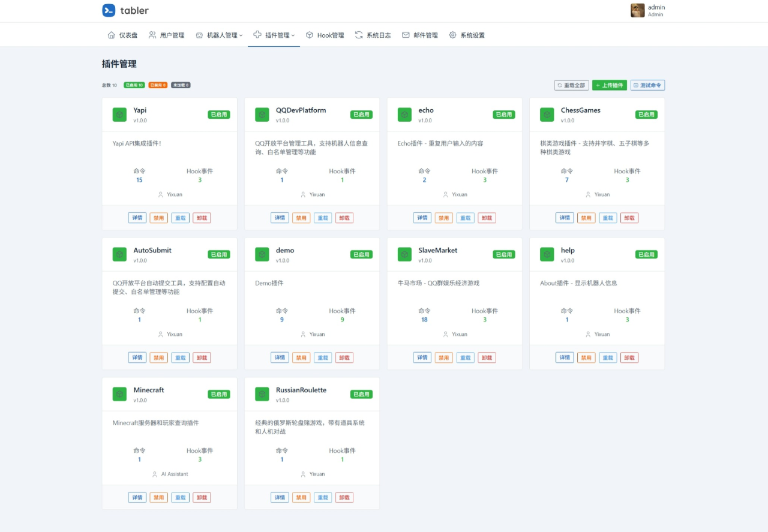Screen dimensions: 768x532
Task: Click the AI Assistant author name
Action: point(175,474)
